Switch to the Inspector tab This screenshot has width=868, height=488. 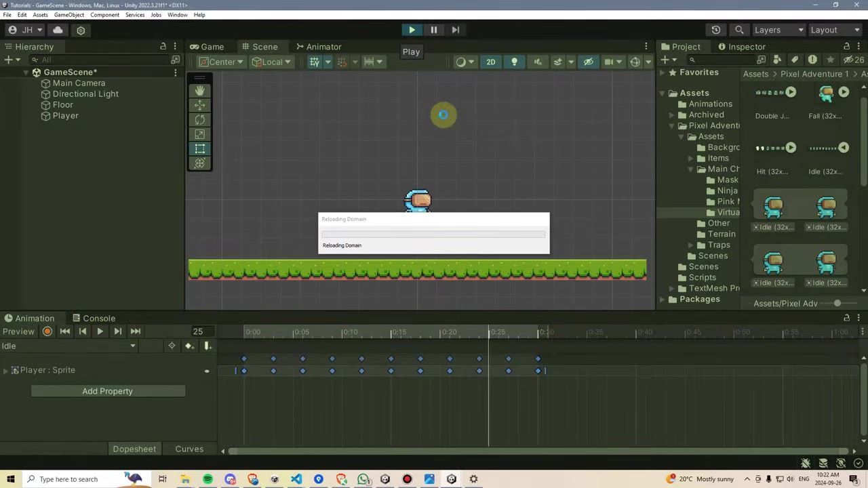pos(741,47)
